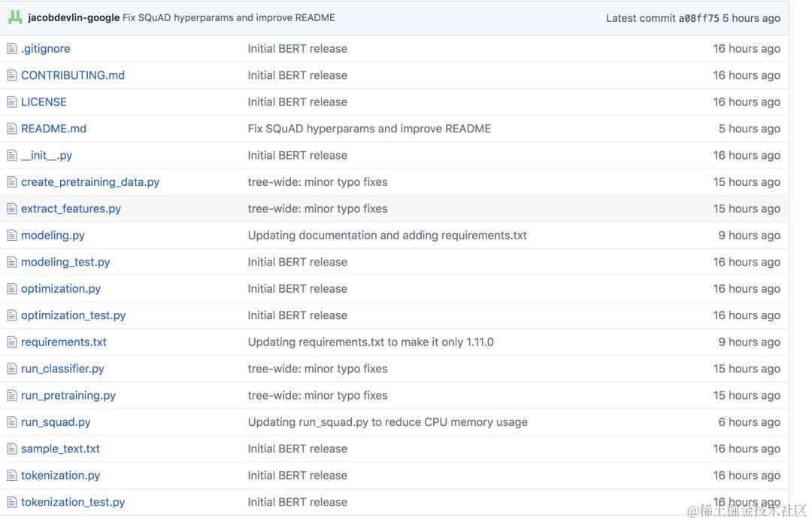Open 'tree-wide: minor typo fixes' commit for run_classifier.py
The height and width of the screenshot is (523, 812).
point(318,369)
